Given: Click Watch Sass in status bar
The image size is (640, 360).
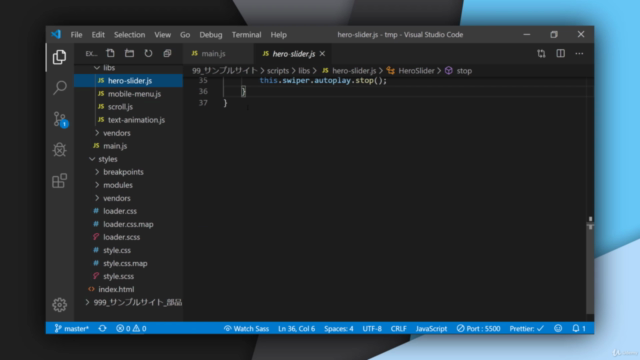Looking at the screenshot, I should point(246,328).
